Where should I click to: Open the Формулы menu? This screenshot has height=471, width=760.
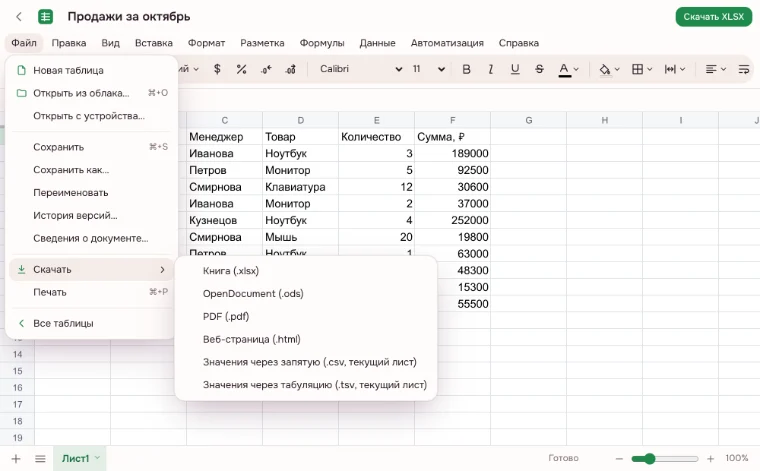point(322,43)
